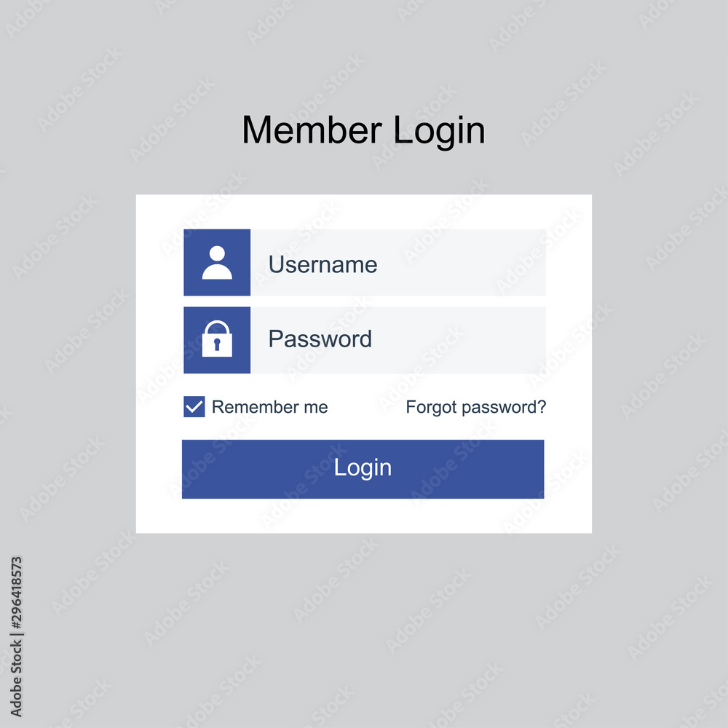This screenshot has height=728, width=728.
Task: Click the Remember me label text
Action: [x=270, y=407]
